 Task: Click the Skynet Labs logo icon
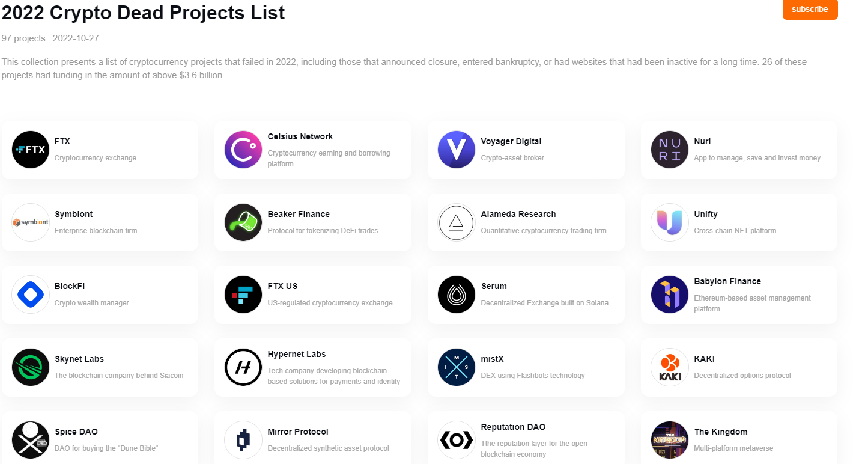coord(31,367)
